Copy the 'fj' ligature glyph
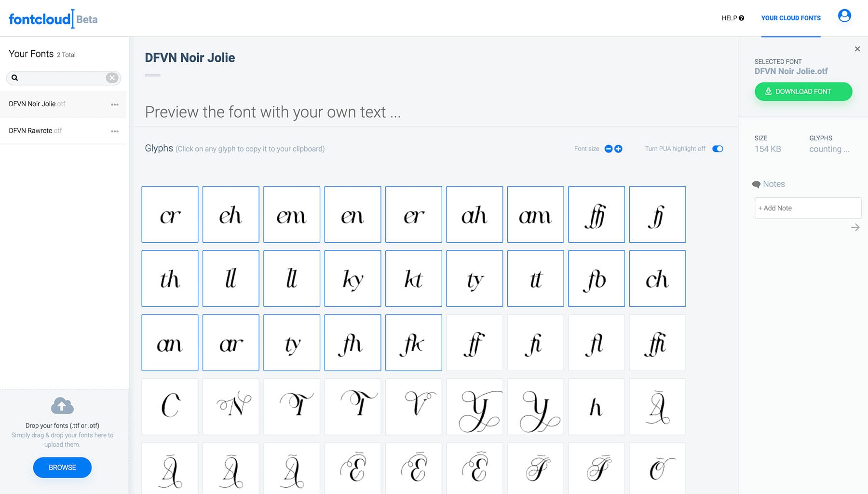 click(x=658, y=214)
